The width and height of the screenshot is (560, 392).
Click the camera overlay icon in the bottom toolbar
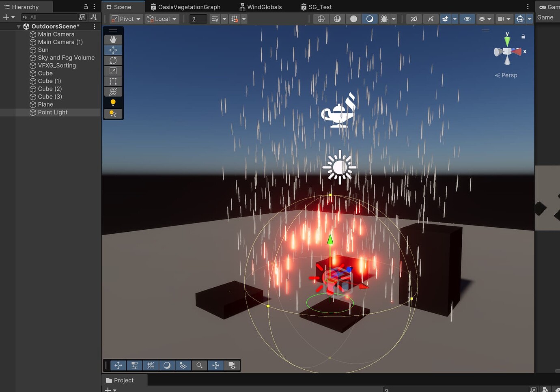(232, 365)
